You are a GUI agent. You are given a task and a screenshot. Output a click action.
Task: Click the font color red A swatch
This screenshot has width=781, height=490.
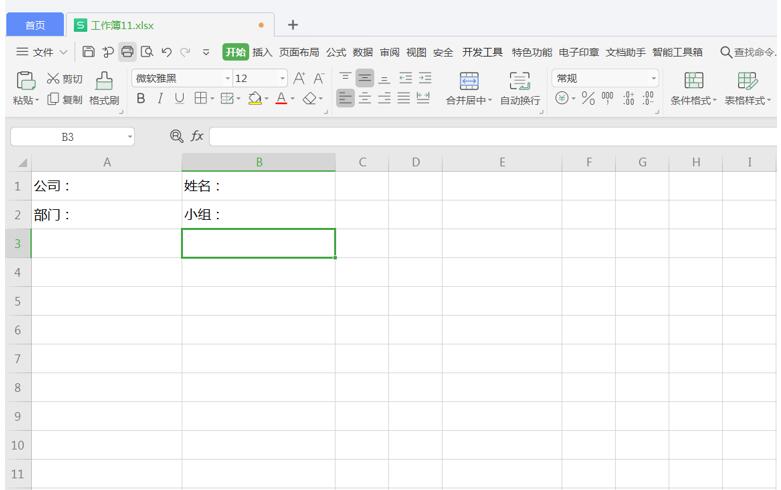tap(281, 98)
